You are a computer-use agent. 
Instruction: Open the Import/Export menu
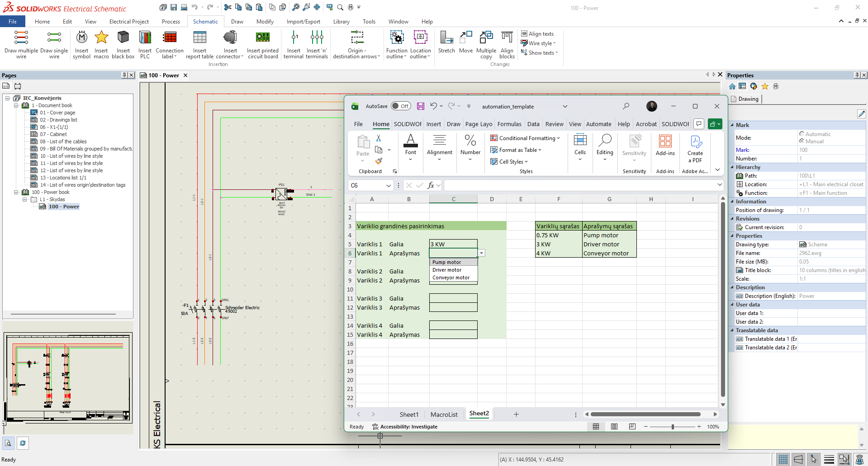(303, 21)
